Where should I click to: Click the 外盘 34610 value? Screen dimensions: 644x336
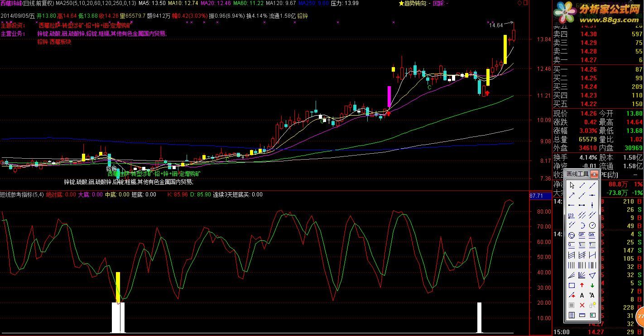click(587, 148)
